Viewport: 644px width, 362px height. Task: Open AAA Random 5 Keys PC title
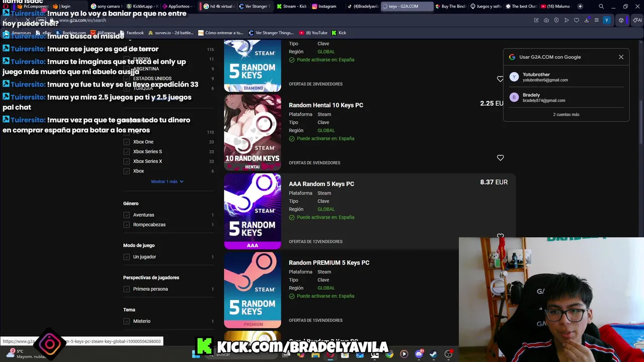[321, 184]
